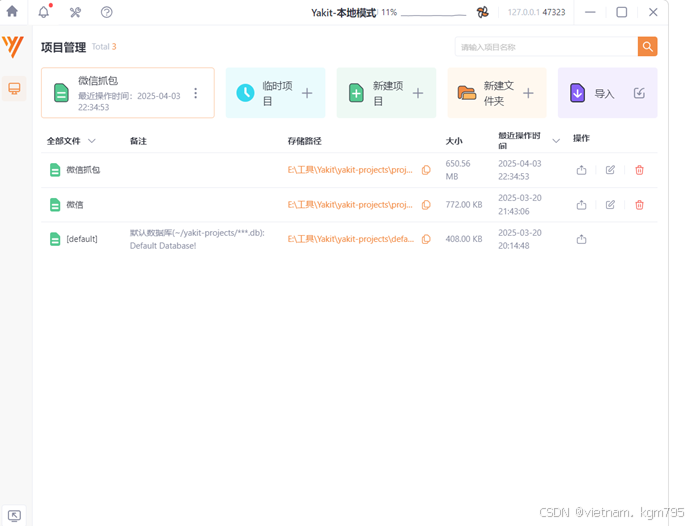This screenshot has width=693, height=526.
Task: Click storage path link of 微信抓包 row
Action: tap(350, 170)
